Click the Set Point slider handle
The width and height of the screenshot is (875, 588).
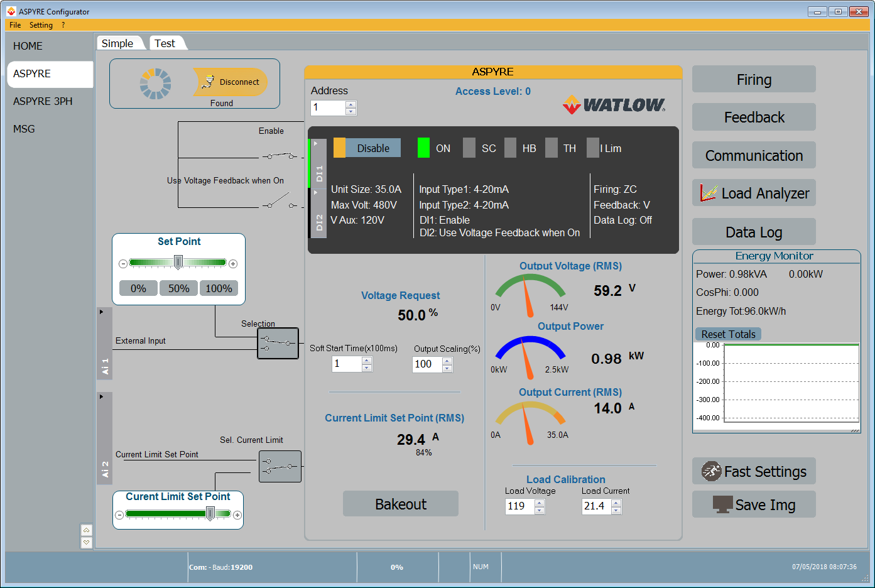click(178, 263)
